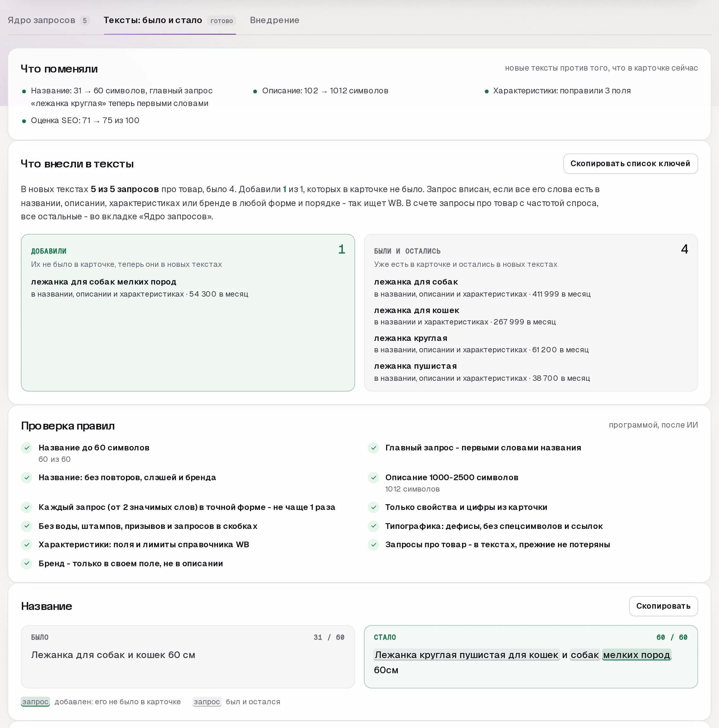
Task: Click the «БЫЛИ И ОСТАЛИСЬ» card header
Action: point(407,251)
